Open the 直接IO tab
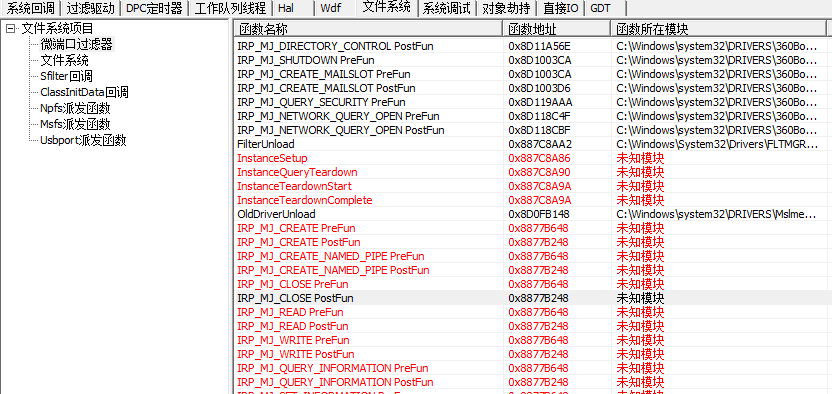Image resolution: width=832 pixels, height=394 pixels. 560,8
